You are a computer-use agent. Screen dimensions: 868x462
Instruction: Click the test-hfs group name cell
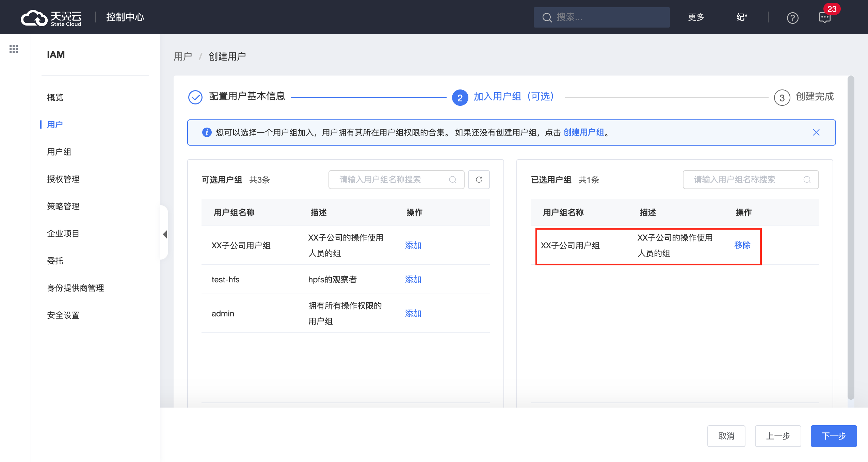pyautogui.click(x=225, y=280)
